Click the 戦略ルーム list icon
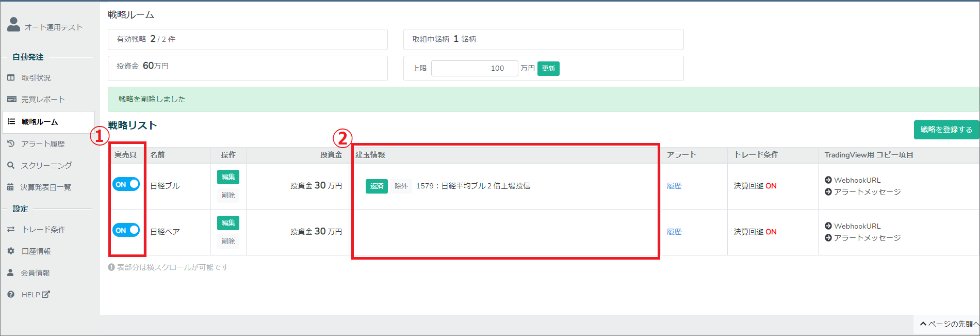 [11, 122]
